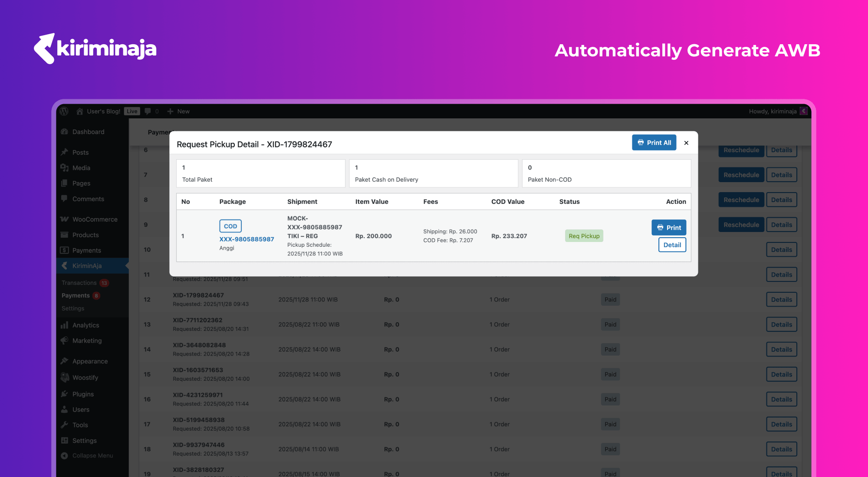Click the Analytics bar chart icon
The width and height of the screenshot is (868, 477).
click(65, 325)
